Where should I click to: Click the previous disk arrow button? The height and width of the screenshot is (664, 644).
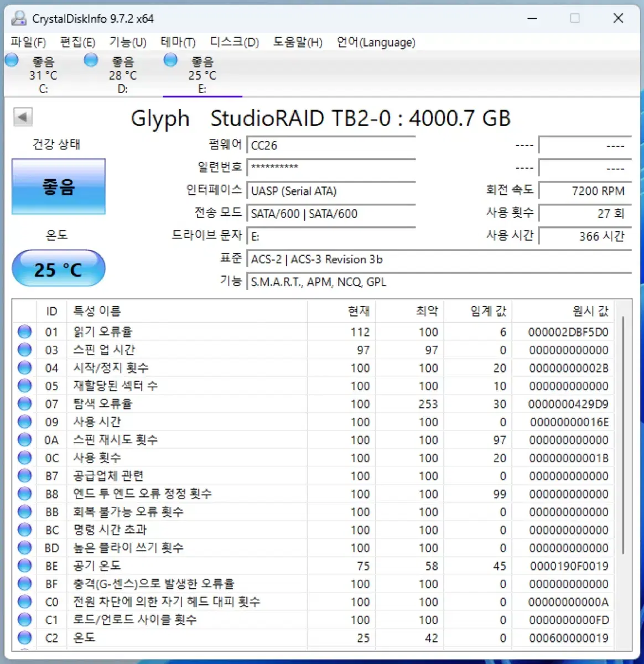pyautogui.click(x=23, y=117)
